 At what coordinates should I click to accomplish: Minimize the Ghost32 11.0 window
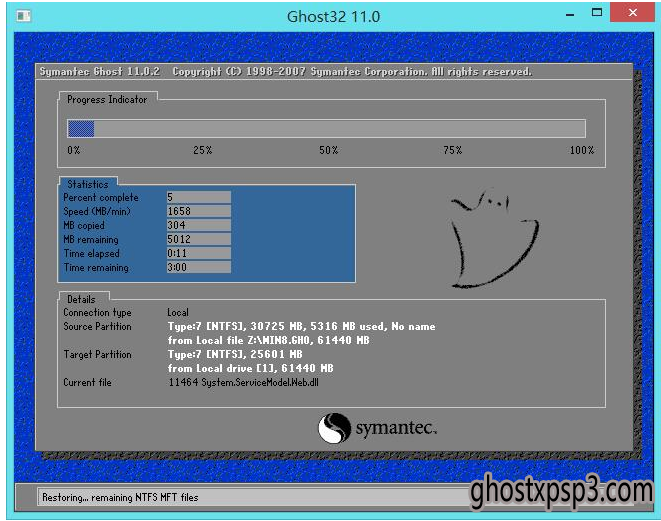point(570,14)
